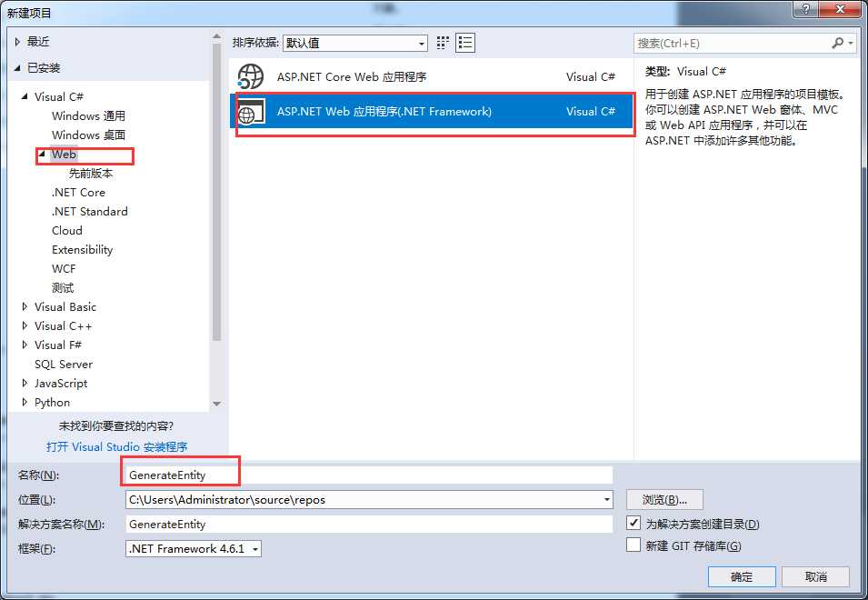
Task: Select Cloud category
Action: [x=67, y=230]
